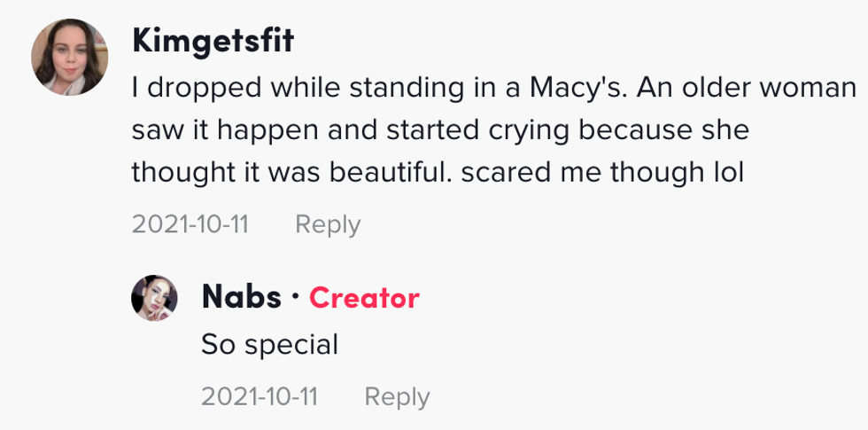
Task: Reply to the Nabs comment
Action: (x=398, y=396)
